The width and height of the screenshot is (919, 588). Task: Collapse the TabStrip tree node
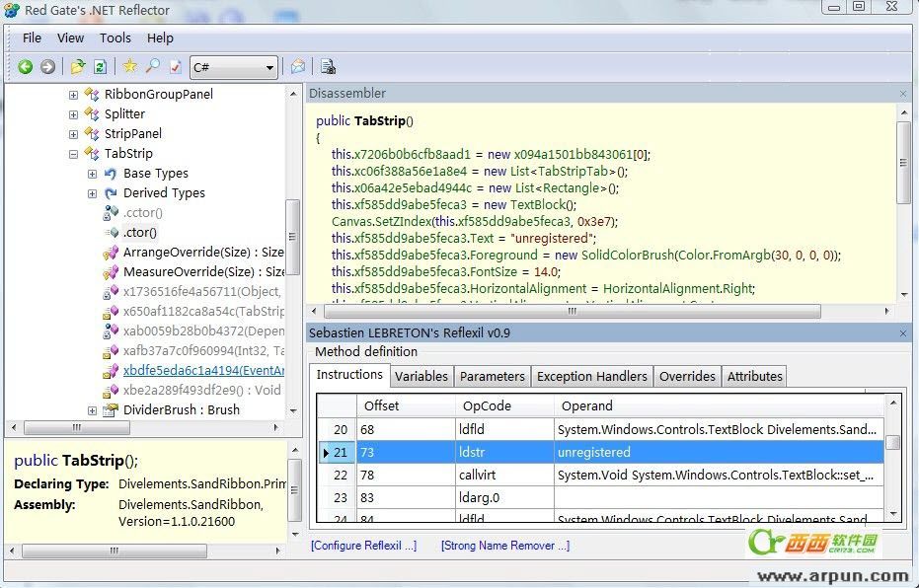73,154
